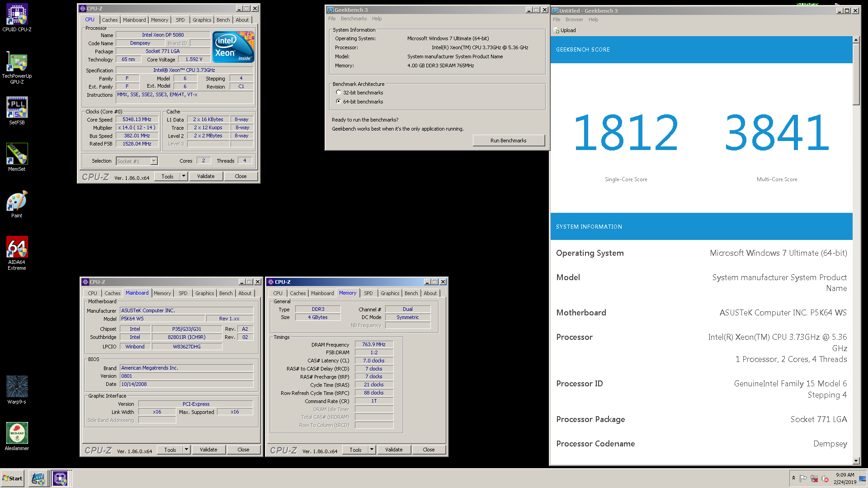Screen dimensions: 868x488
Task: Click Validate in the Memory CPU-Z window
Action: coord(394,450)
